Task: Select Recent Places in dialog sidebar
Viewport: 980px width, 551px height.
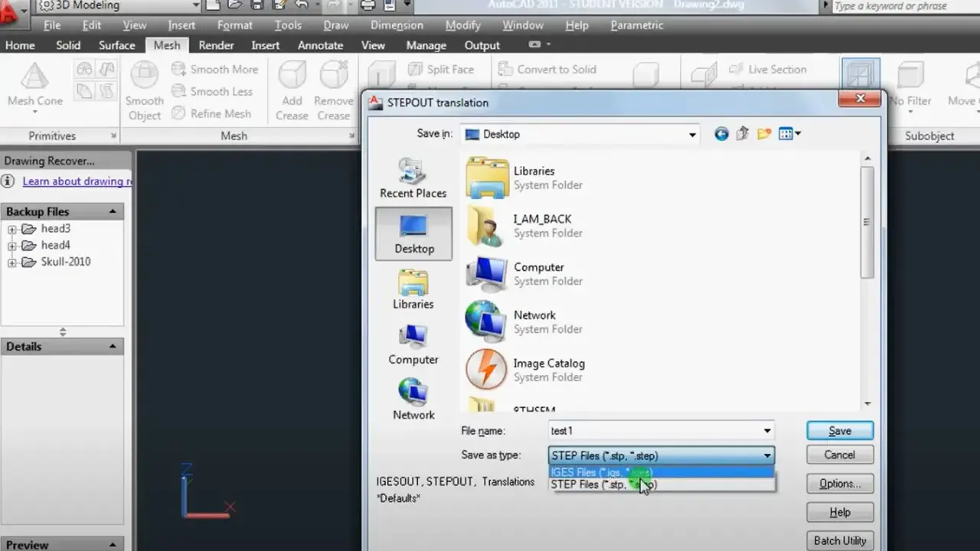Action: click(413, 178)
